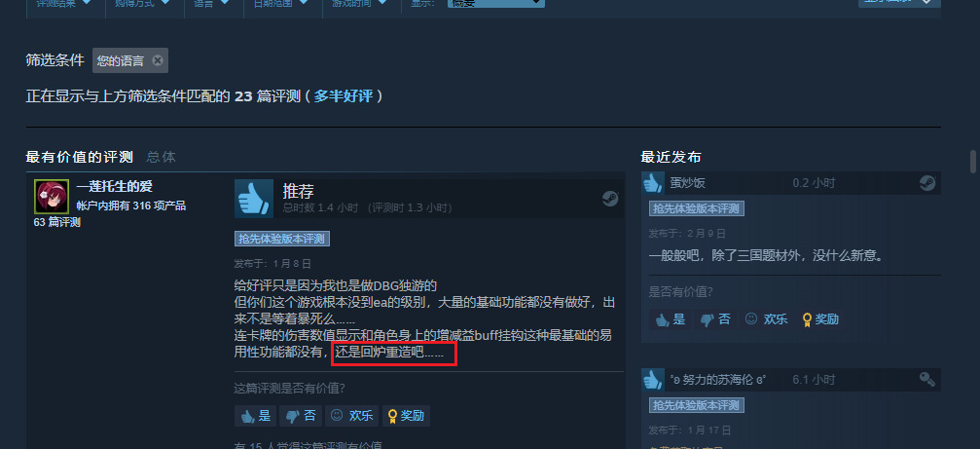Screen dimensions: 980x449
Task: Remove the 您的语言 filter tag
Action: pyautogui.click(x=158, y=60)
